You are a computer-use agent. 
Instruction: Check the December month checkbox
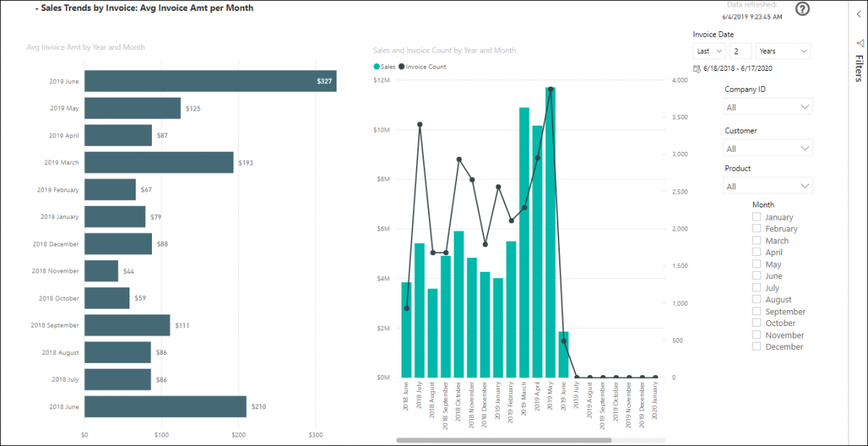(755, 346)
